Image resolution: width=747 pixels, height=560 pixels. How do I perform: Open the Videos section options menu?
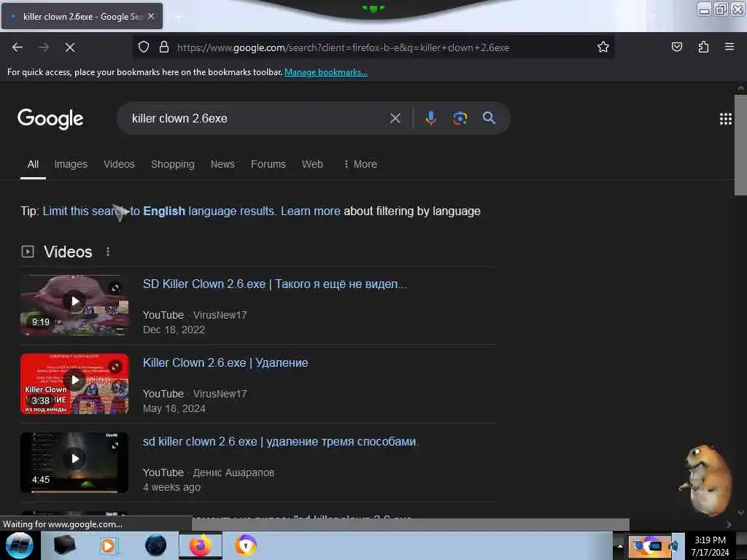pyautogui.click(x=108, y=252)
